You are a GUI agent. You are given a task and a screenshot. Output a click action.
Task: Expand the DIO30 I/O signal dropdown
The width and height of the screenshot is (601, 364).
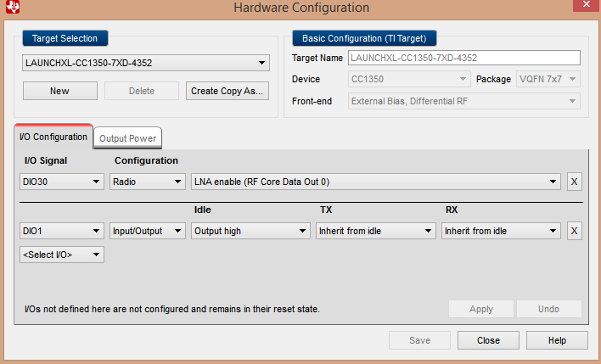pyautogui.click(x=62, y=182)
